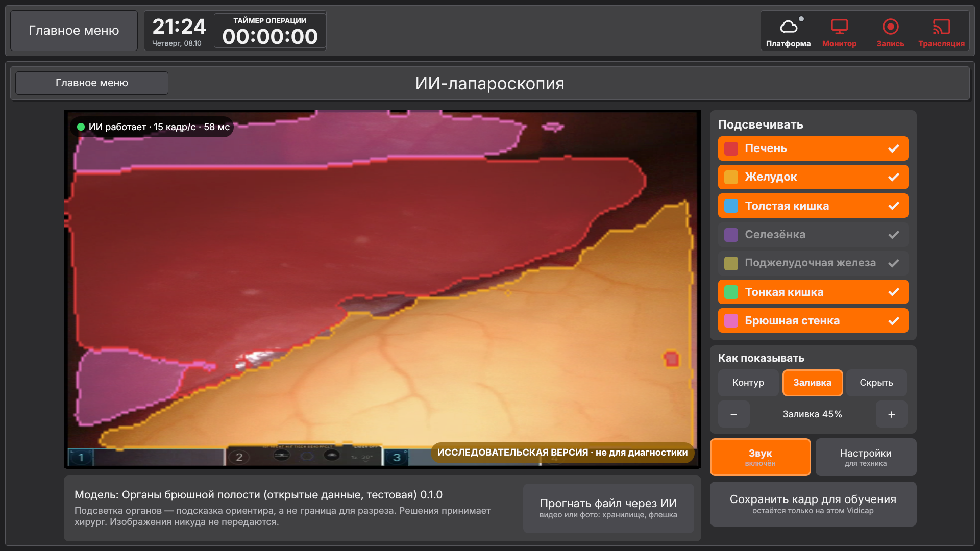
Task: Increase fill opacity with plus button
Action: pyautogui.click(x=891, y=414)
